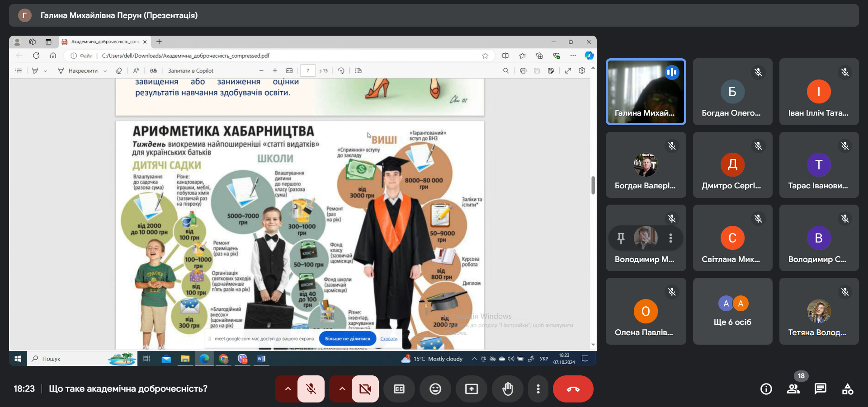Zoom in the PDF

point(275,70)
